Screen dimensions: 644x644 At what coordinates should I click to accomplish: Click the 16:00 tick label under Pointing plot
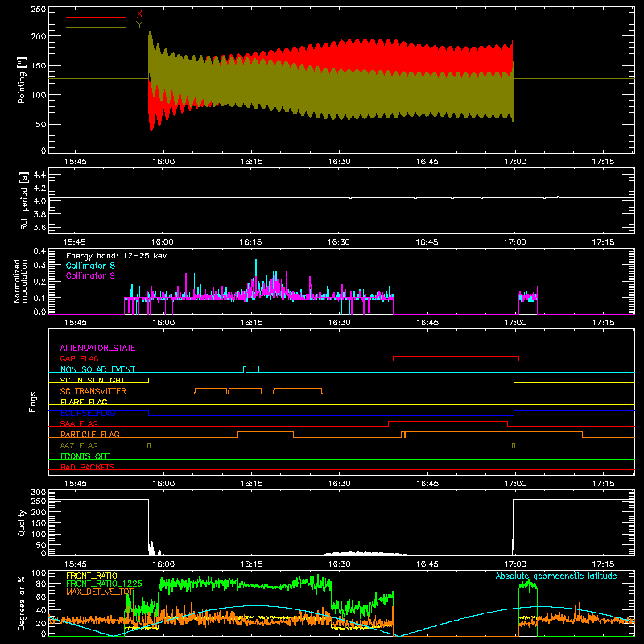163,162
